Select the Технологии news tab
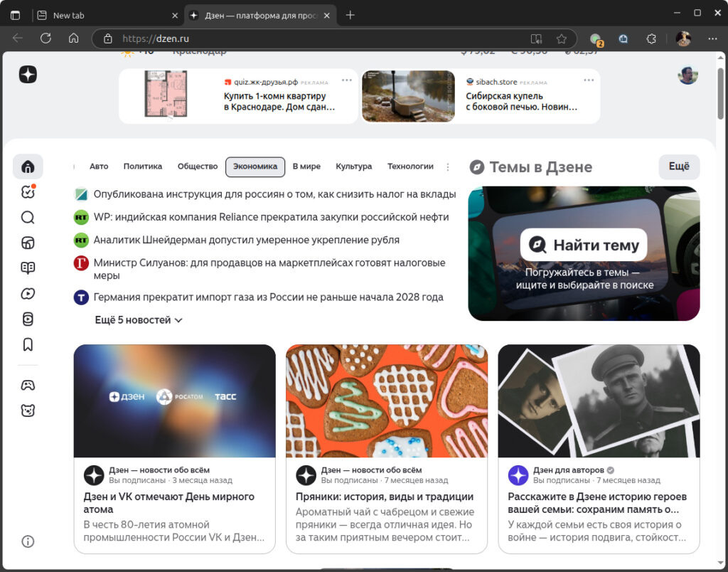Image resolution: width=728 pixels, height=572 pixels. pyautogui.click(x=410, y=166)
